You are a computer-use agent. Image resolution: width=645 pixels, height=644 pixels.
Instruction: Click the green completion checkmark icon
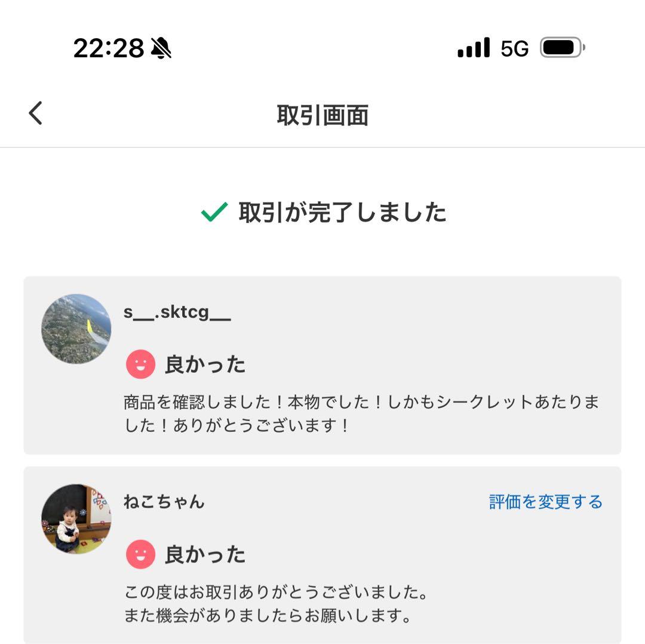214,212
